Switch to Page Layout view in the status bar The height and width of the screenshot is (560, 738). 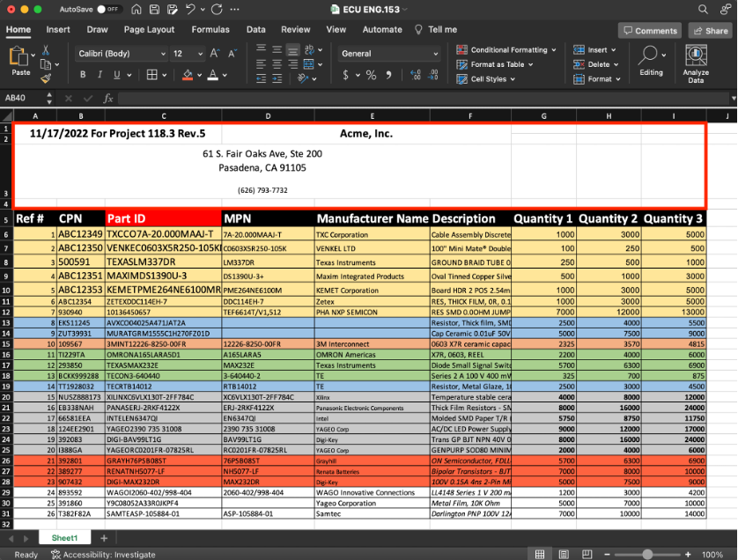coord(564,554)
